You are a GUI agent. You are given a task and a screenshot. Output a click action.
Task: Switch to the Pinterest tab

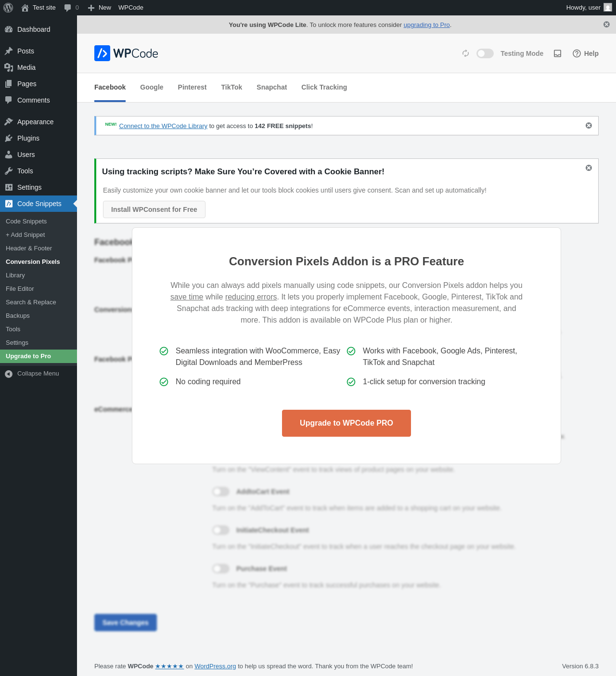pos(192,87)
